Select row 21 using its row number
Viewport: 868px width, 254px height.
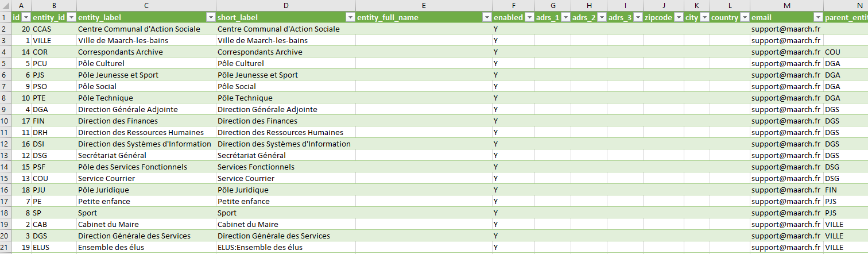point(5,248)
